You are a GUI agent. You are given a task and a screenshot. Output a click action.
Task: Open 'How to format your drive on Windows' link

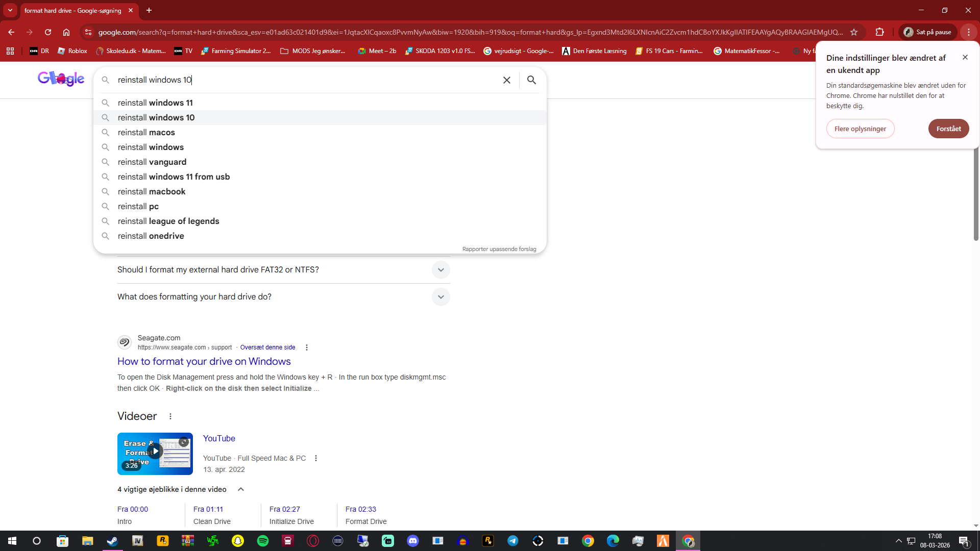[204, 362]
